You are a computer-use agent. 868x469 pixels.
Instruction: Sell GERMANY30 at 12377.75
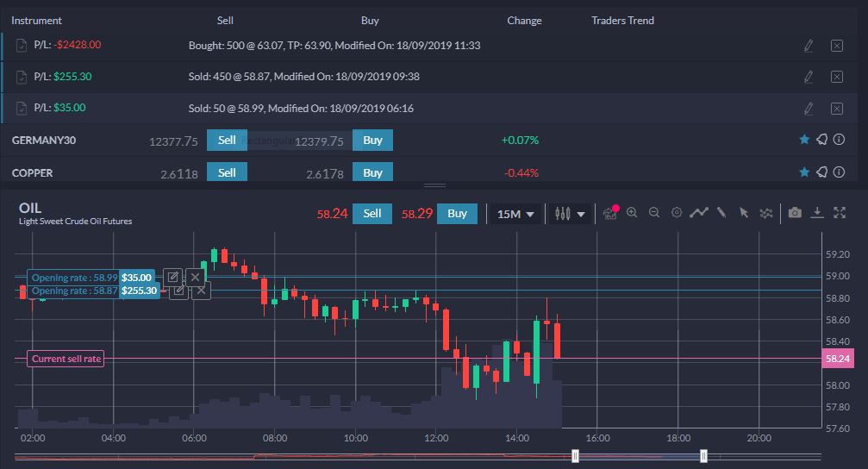tap(227, 140)
